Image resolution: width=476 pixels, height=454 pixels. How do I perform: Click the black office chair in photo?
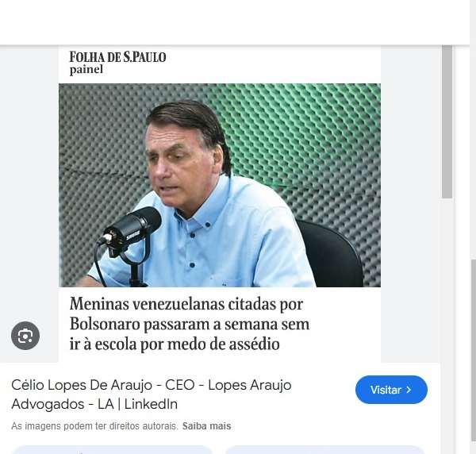331,253
